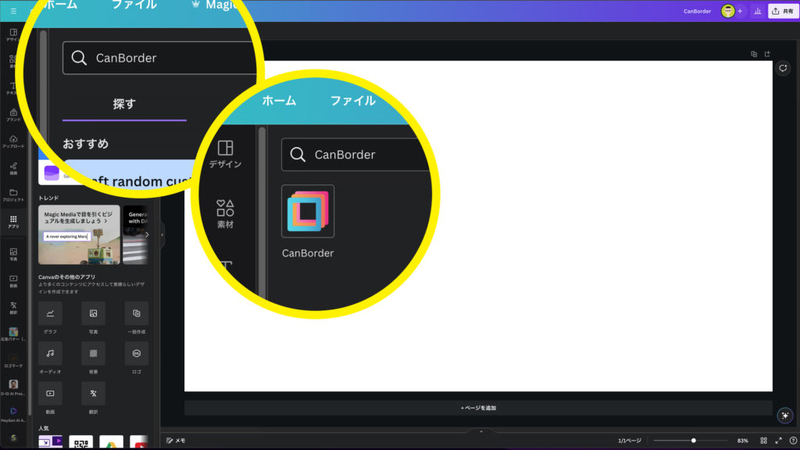
Task: Open the Photos (写真) sidebar item
Action: pos(13,254)
